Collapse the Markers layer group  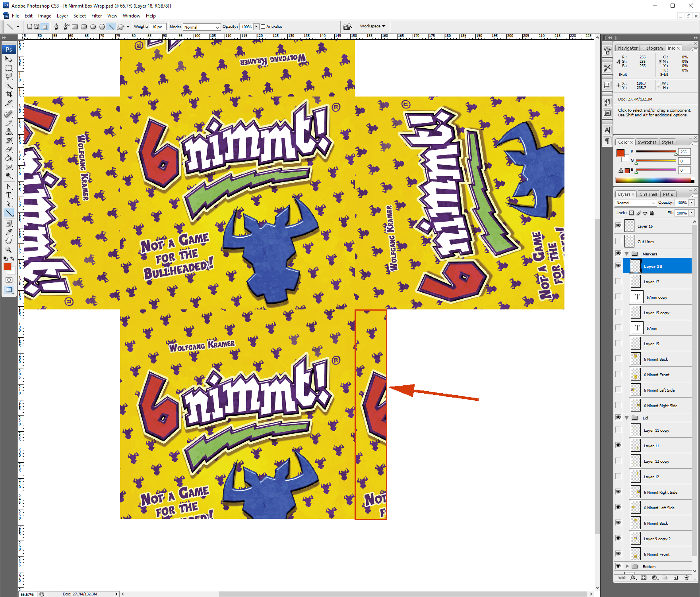[x=627, y=253]
